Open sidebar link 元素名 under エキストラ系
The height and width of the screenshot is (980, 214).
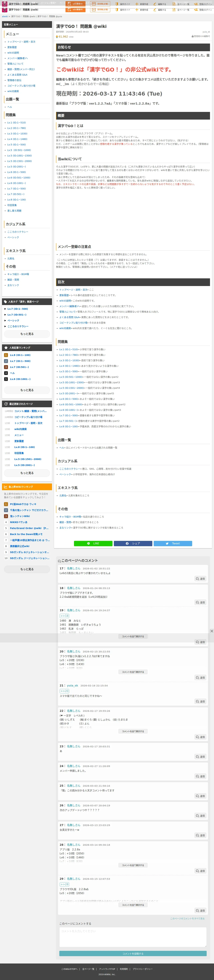pyautogui.click(x=11, y=259)
